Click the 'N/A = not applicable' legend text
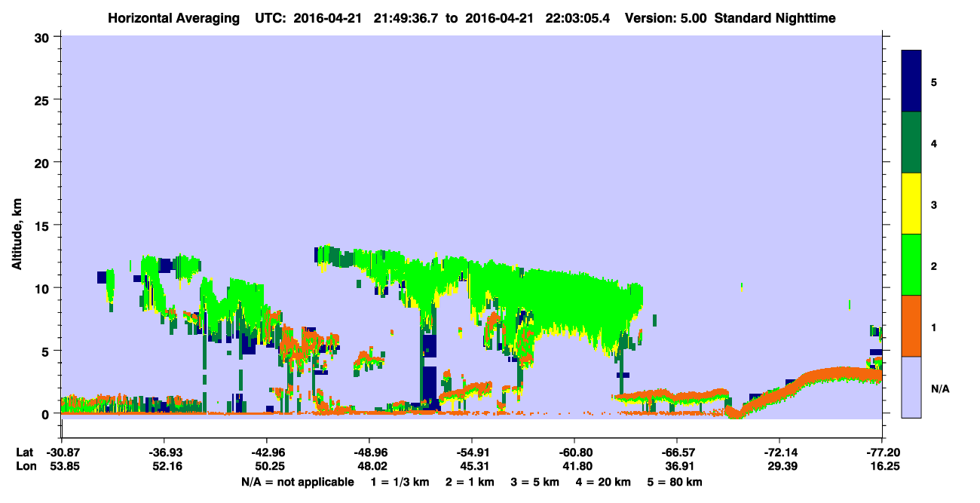 pyautogui.click(x=298, y=482)
